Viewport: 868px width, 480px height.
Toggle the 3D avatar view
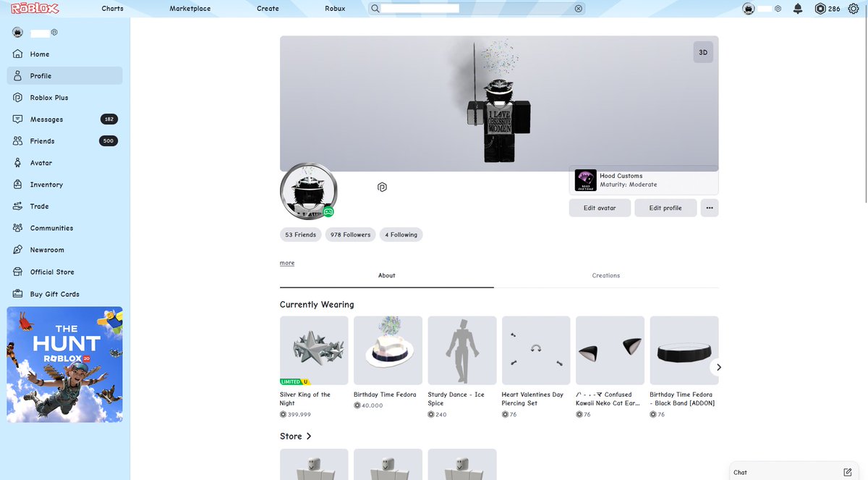point(703,53)
